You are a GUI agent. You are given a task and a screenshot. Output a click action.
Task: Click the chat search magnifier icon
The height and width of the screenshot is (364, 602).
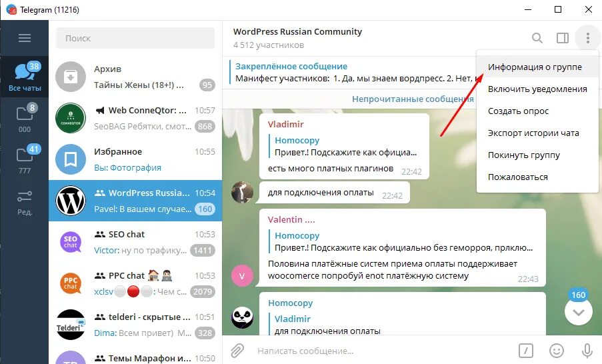(x=537, y=38)
